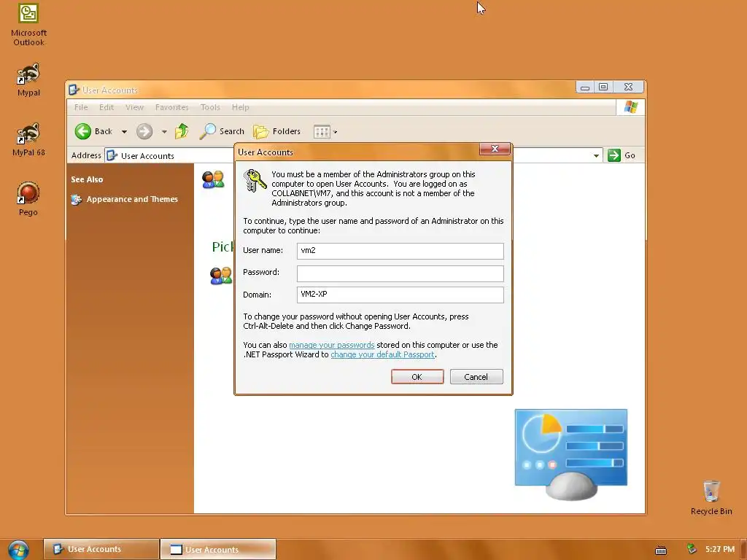Click the network tray icon beside clock
The width and height of the screenshot is (747, 560).
pyautogui.click(x=692, y=549)
